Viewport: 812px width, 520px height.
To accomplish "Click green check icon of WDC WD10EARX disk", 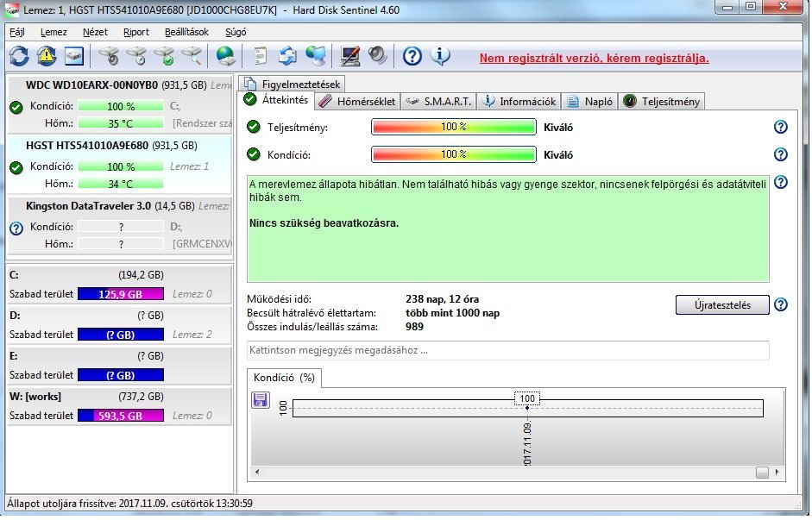I will (16, 108).
